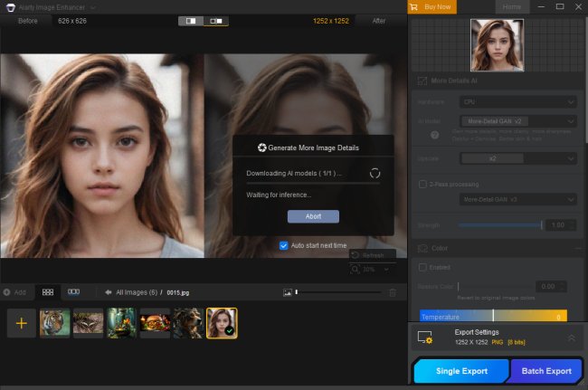Select the bear thumbnail

coord(188,323)
